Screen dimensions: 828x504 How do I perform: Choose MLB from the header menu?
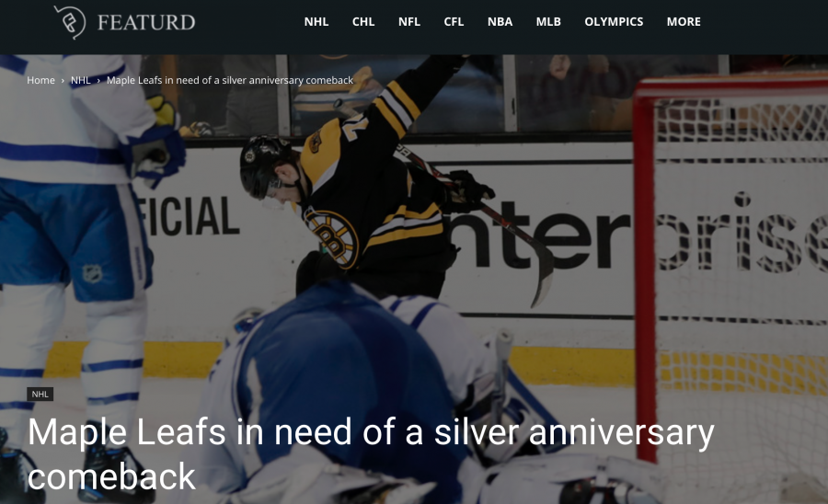tap(548, 22)
